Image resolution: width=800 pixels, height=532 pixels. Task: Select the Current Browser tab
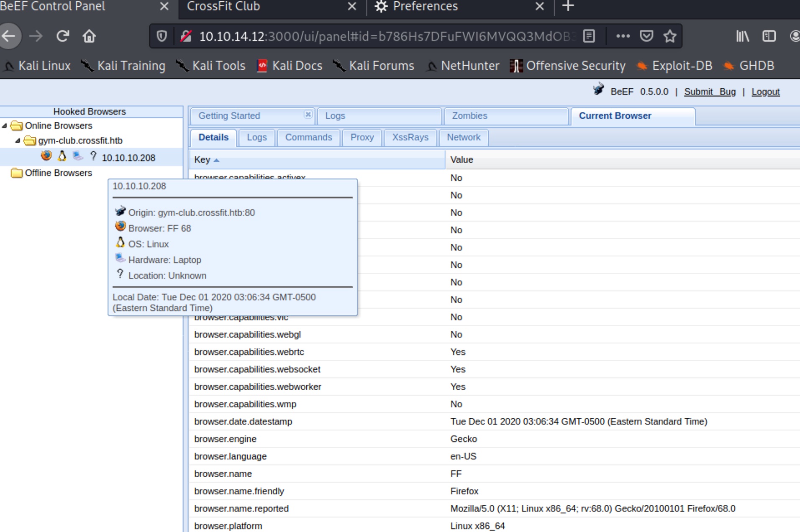[633, 116]
